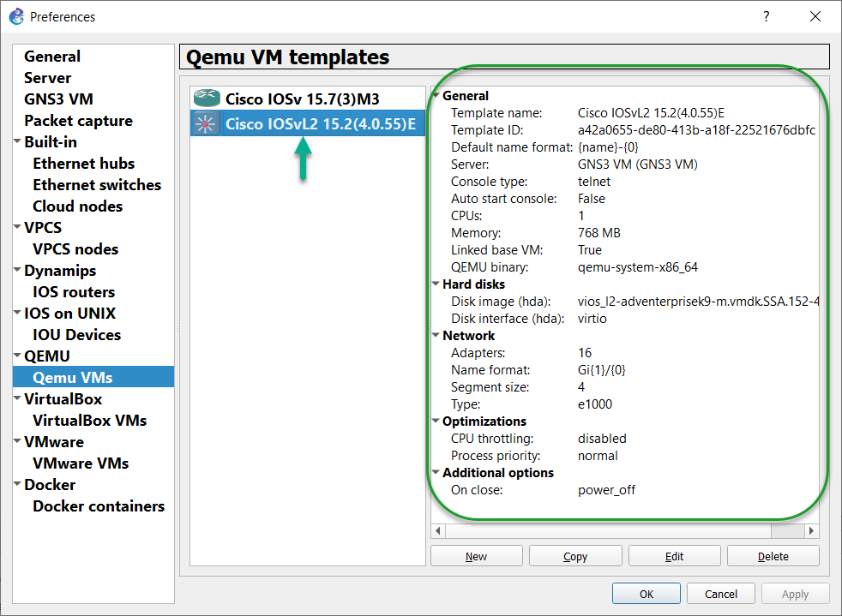842x616 pixels.
Task: Collapse the General details group
Action: [x=436, y=95]
